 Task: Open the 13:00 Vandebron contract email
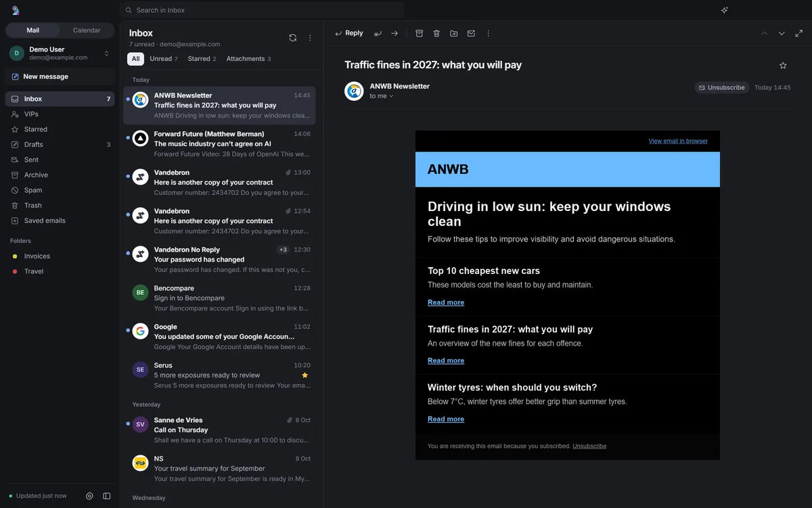[219, 183]
